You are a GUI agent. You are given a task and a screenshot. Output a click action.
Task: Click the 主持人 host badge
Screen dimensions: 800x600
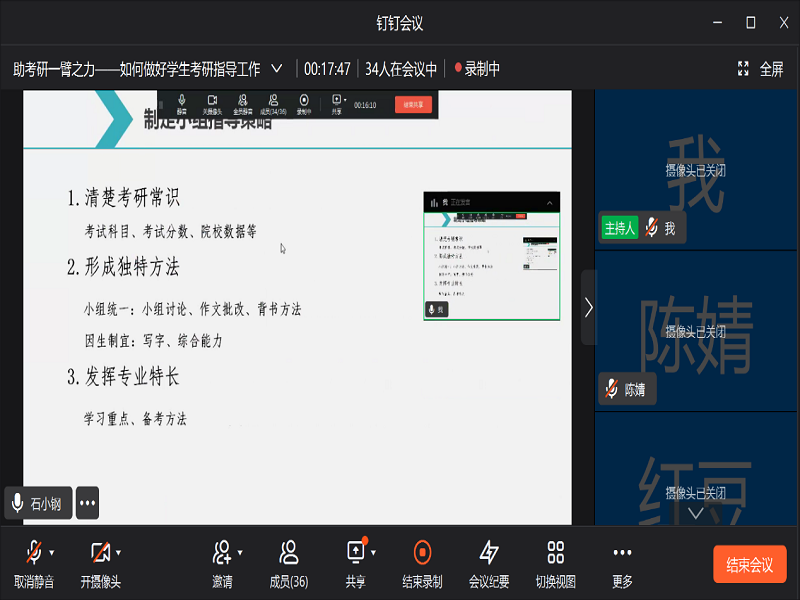coord(619,228)
